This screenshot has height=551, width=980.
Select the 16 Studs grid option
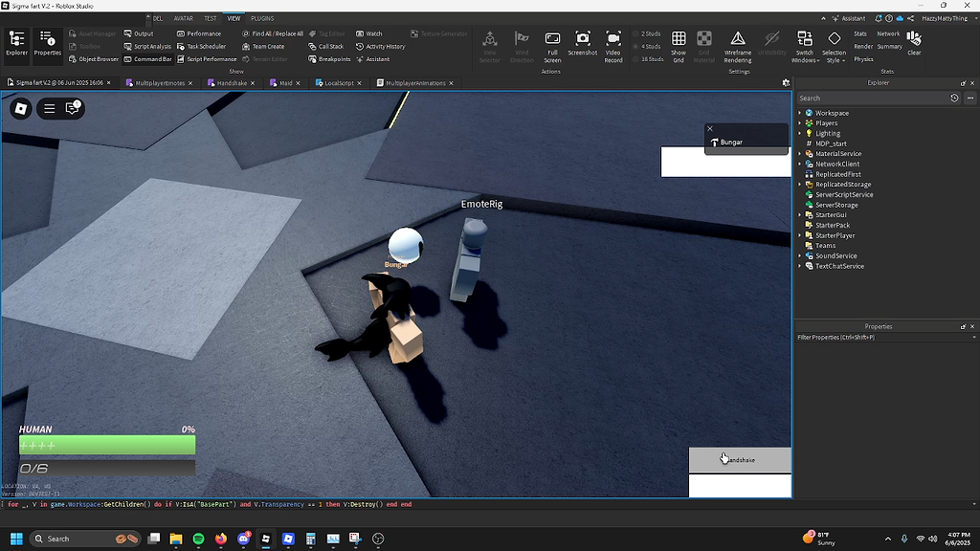[x=648, y=59]
